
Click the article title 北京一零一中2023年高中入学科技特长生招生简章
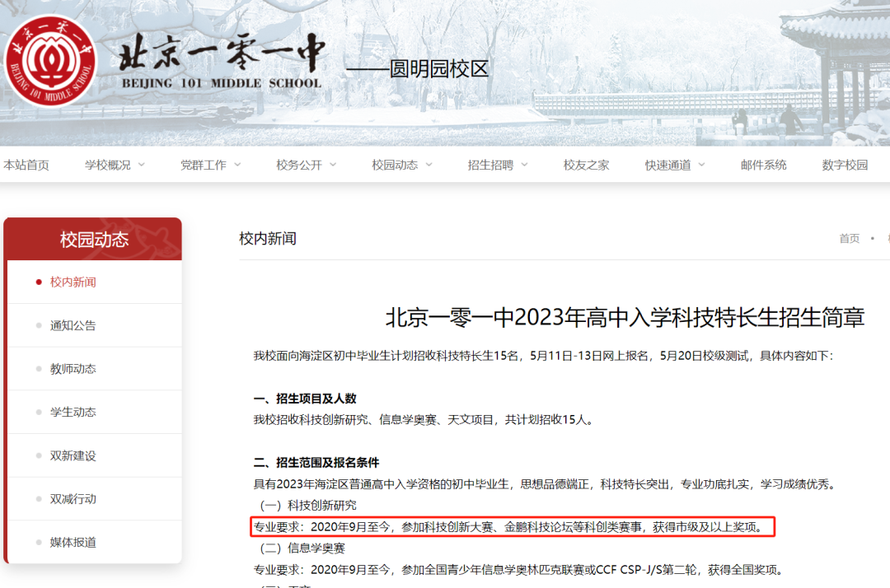click(x=625, y=317)
